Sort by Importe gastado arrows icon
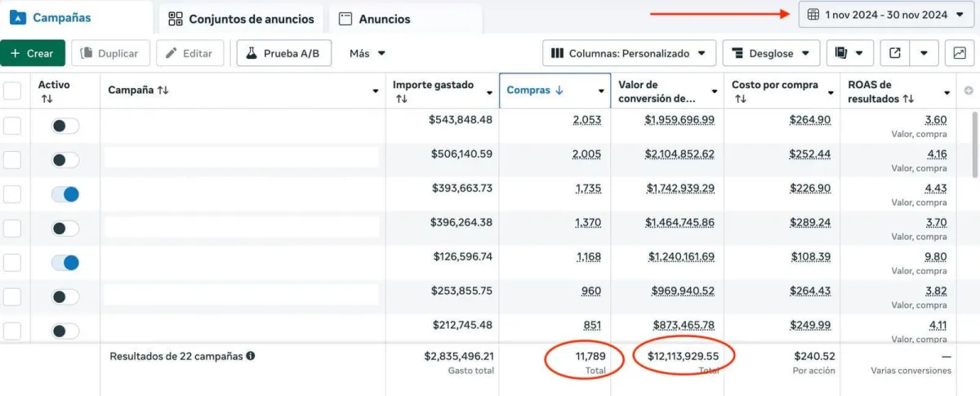Screen dimensions: 980x396 (401, 99)
